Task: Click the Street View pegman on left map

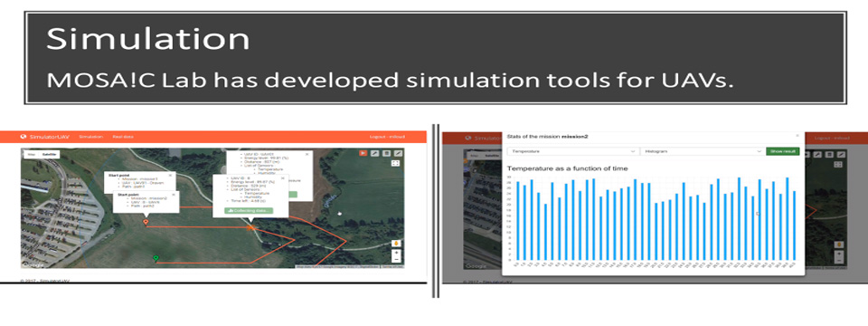Action: click(x=396, y=244)
